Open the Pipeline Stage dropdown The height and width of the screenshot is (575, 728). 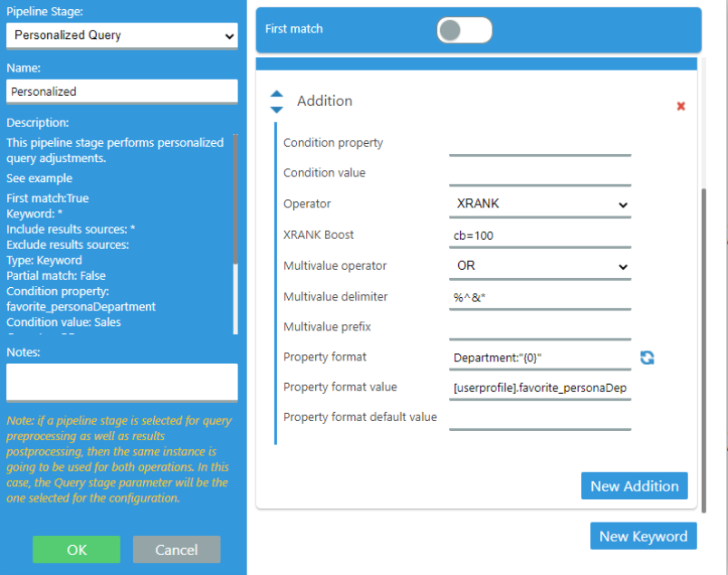click(122, 35)
